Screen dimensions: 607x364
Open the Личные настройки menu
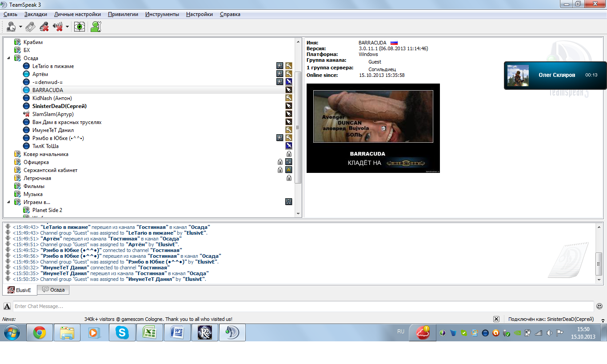point(77,14)
